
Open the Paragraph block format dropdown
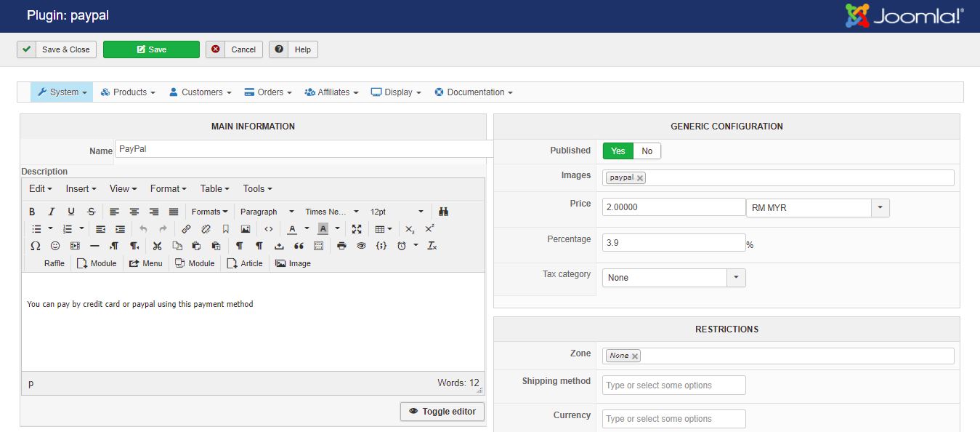point(267,212)
